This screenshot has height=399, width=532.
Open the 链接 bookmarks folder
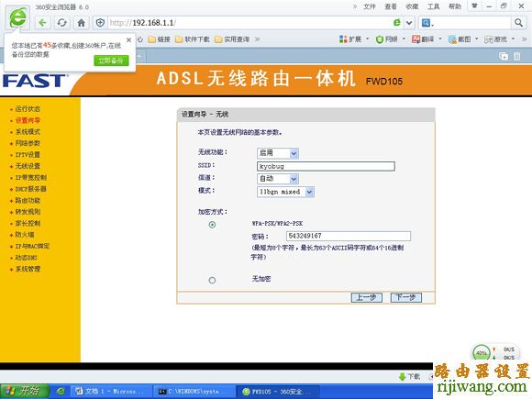[x=159, y=39]
